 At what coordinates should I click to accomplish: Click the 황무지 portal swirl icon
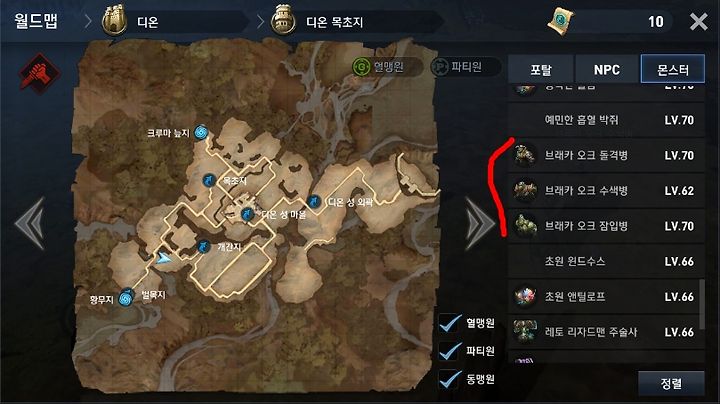[126, 298]
